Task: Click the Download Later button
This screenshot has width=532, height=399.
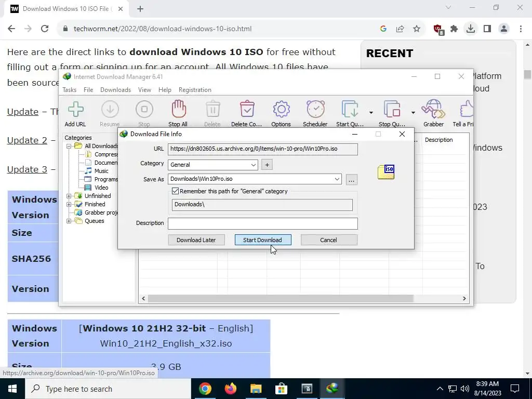Action: pyautogui.click(x=196, y=240)
